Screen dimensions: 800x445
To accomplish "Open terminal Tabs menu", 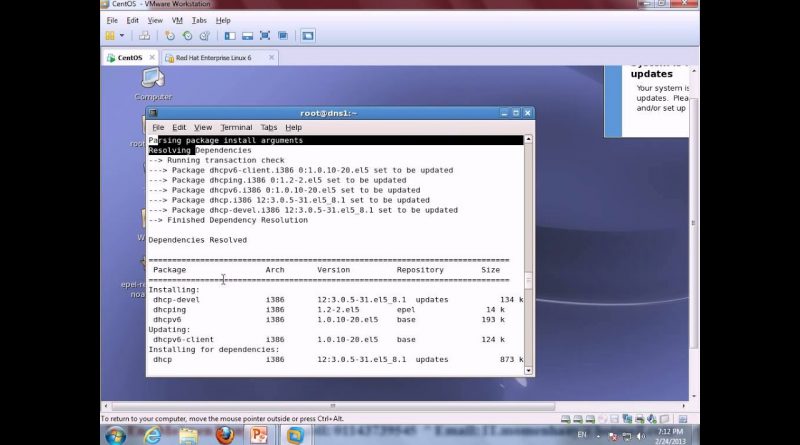I will click(269, 128).
